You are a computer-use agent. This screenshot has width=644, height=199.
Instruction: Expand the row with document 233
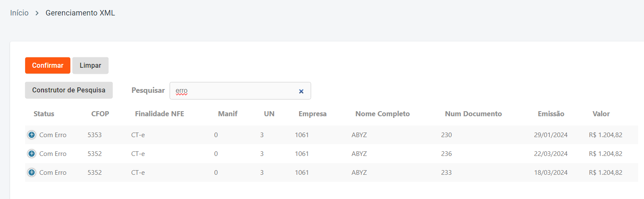click(31, 173)
